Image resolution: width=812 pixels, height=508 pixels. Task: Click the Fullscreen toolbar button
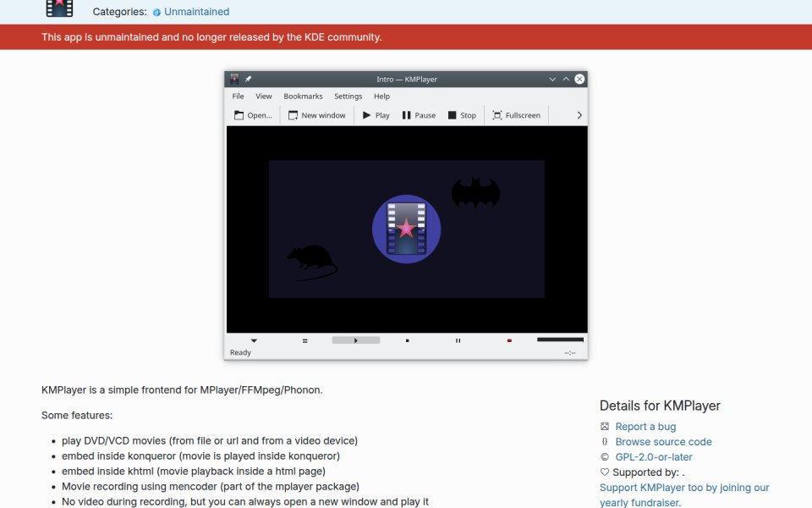(516, 115)
